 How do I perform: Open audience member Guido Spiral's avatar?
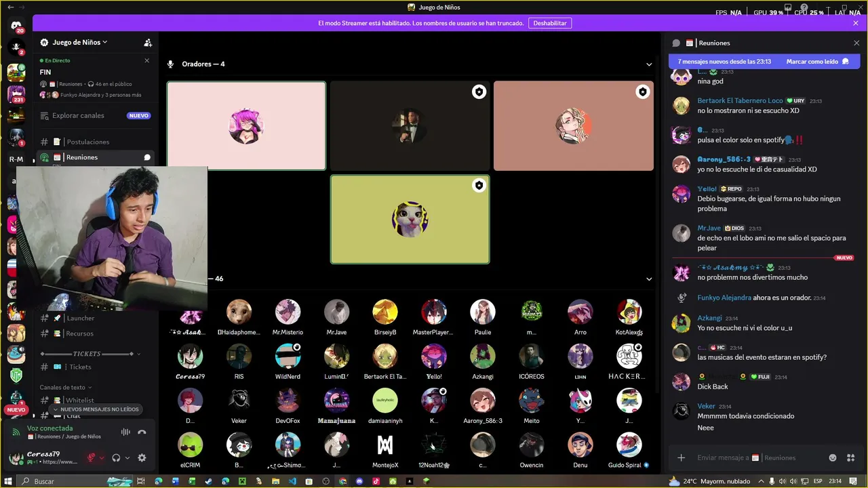(629, 445)
